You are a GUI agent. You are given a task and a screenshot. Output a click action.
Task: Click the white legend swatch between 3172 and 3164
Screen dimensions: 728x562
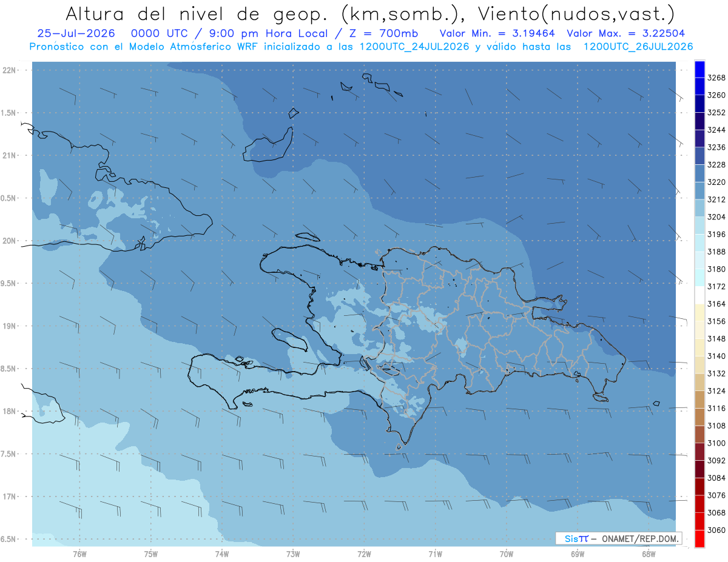699,295
